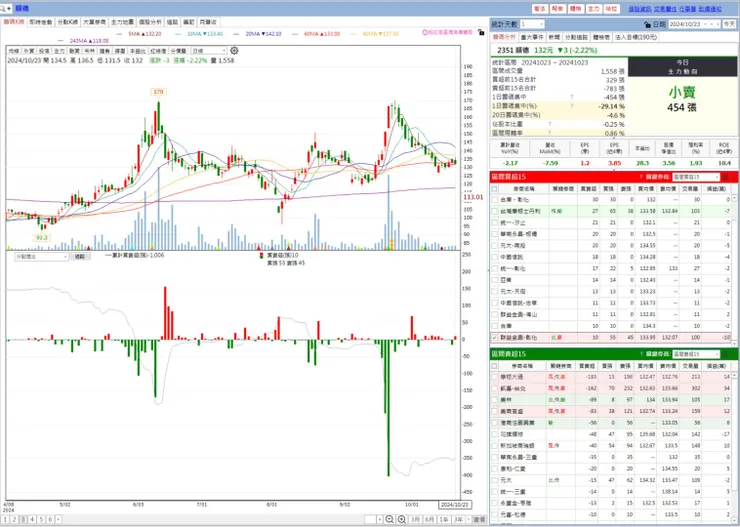
Task: Click the red 看法 button
Action: (539, 9)
